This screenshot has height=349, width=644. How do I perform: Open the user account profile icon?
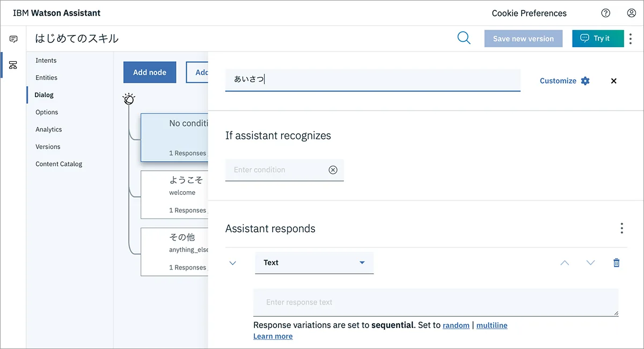point(631,13)
